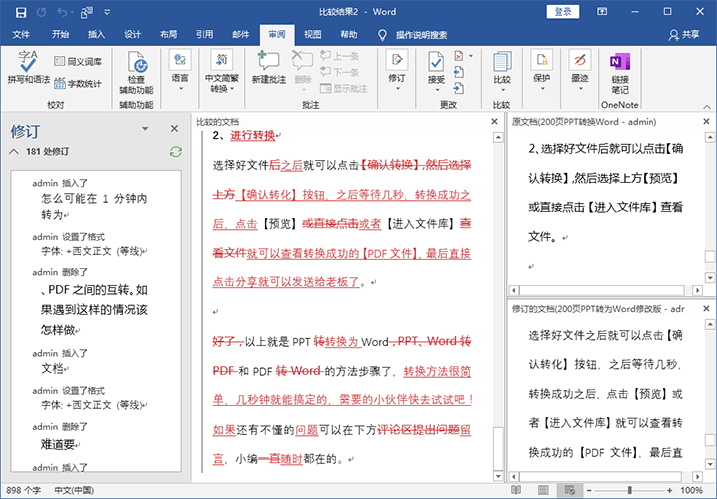
Task: Open the 视图 ribbon tab
Action: [313, 34]
